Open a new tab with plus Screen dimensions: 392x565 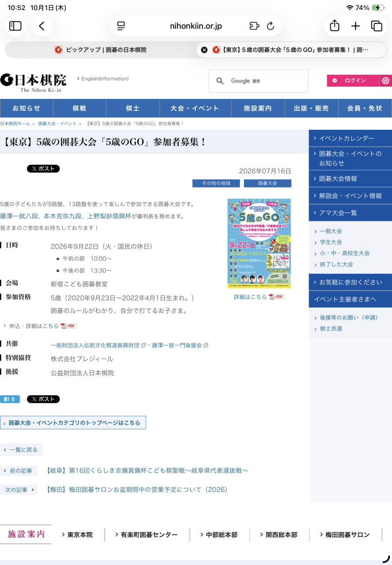click(x=355, y=26)
